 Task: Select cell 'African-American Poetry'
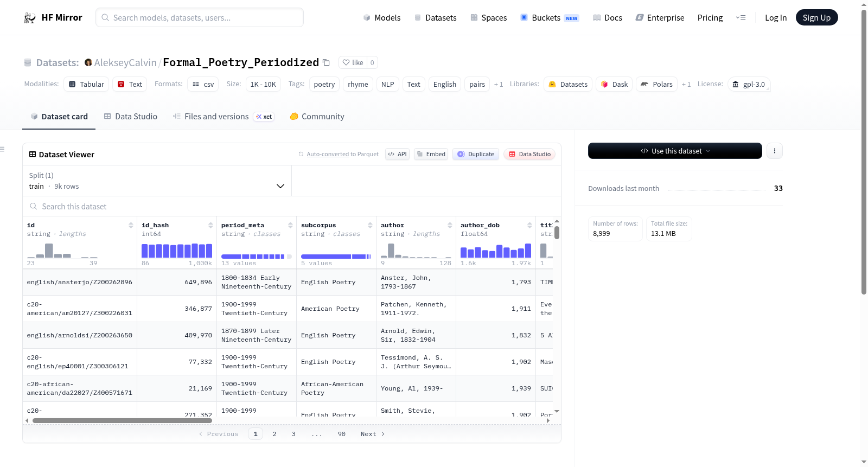click(336, 388)
